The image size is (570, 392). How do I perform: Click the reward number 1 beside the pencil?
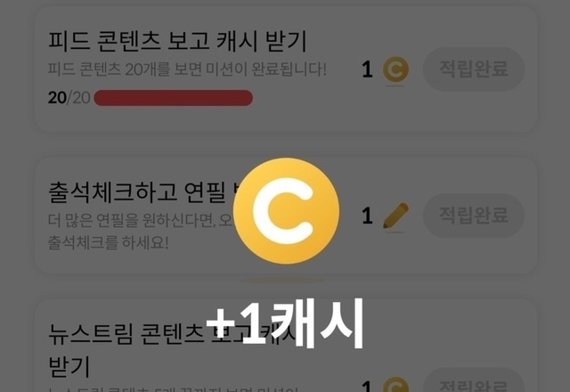tap(367, 216)
